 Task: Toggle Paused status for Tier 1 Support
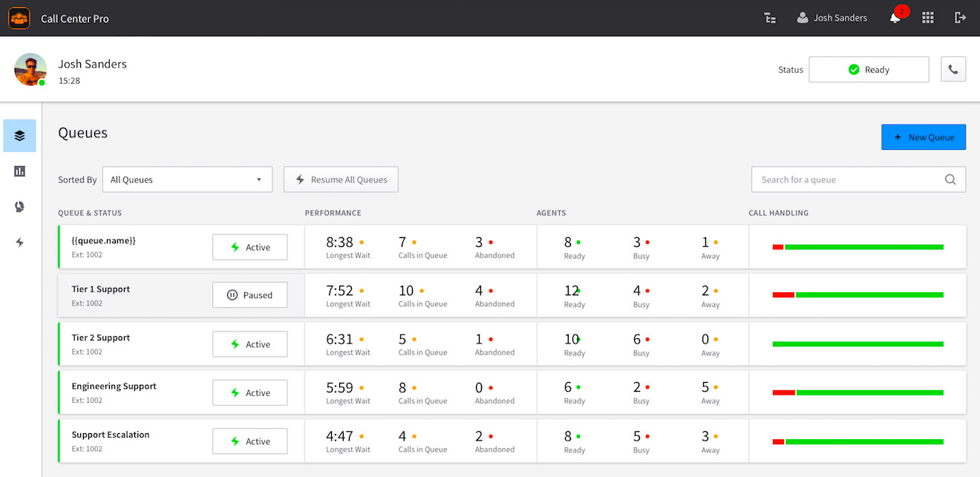point(249,295)
